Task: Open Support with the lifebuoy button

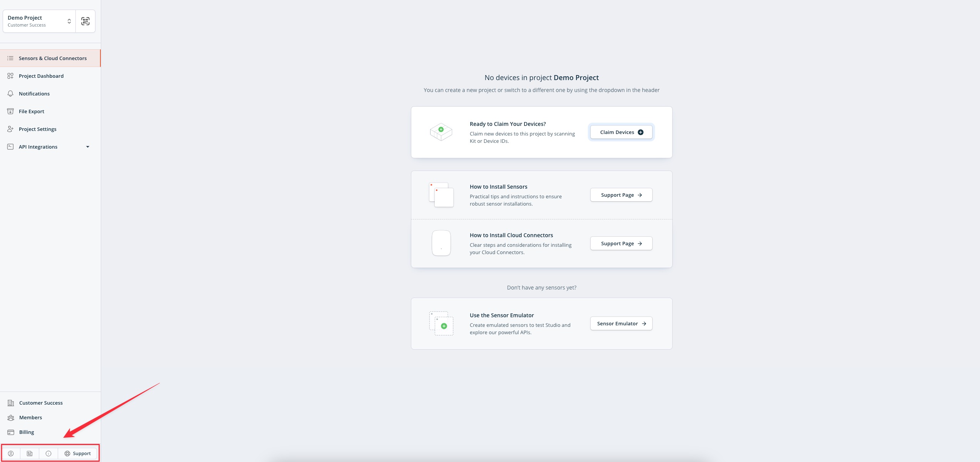Action: pyautogui.click(x=78, y=454)
